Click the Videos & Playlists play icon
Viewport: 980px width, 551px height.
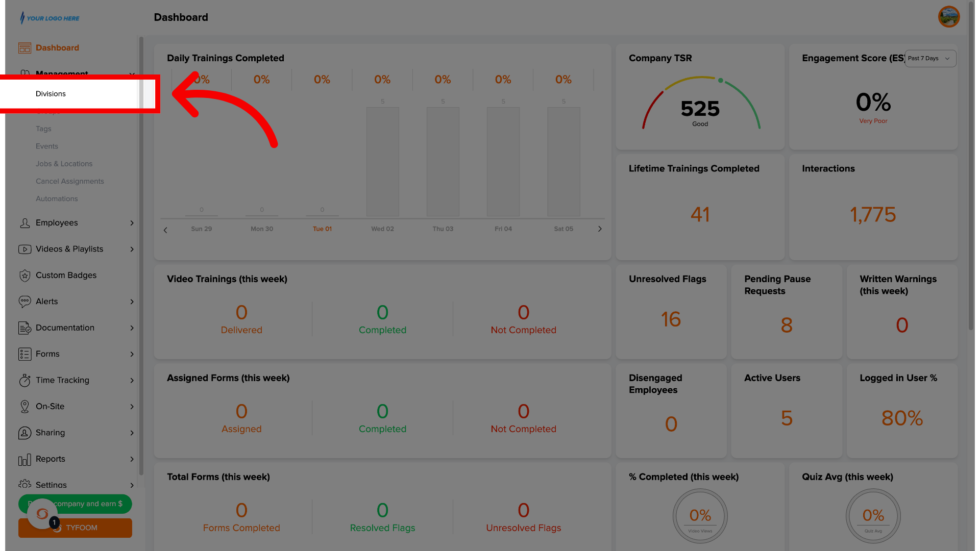24,249
